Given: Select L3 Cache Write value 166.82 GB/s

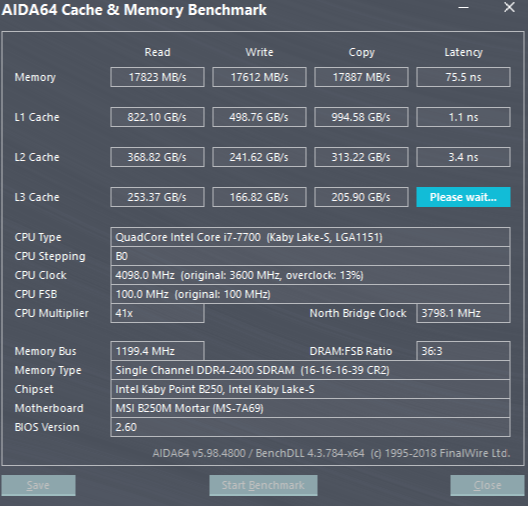Looking at the screenshot, I should point(259,197).
